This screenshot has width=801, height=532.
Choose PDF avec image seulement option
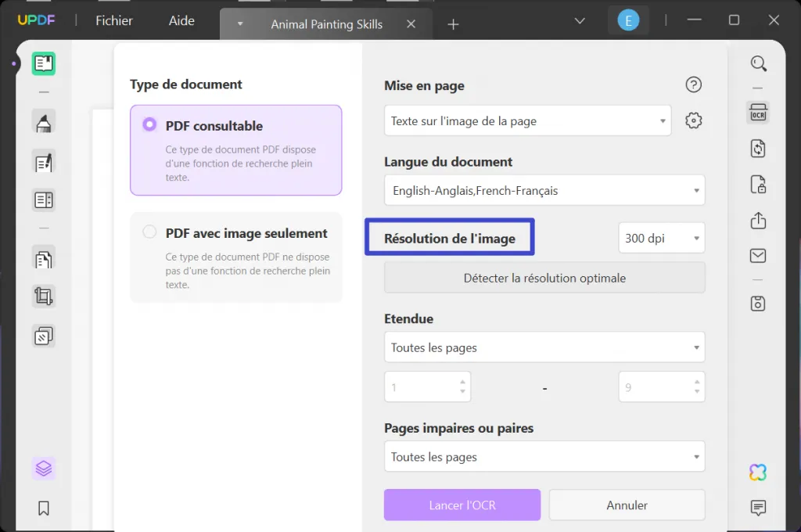tap(150, 232)
